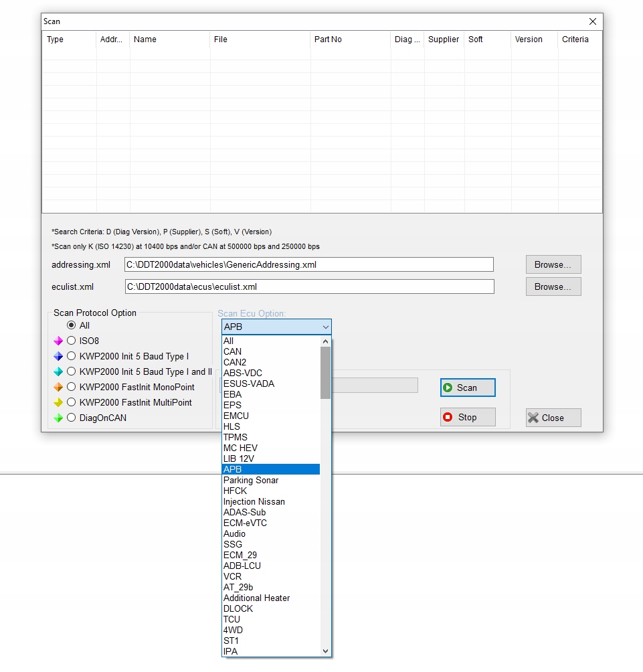Choose TCU from the list
The height and width of the screenshot is (672, 643).
(271, 620)
